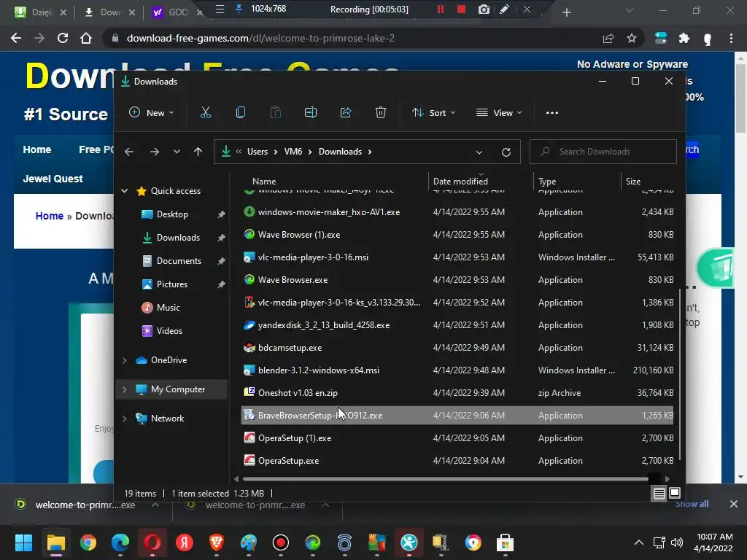Expand the OneDrive tree node
Screen dimensions: 747x560
(x=124, y=360)
